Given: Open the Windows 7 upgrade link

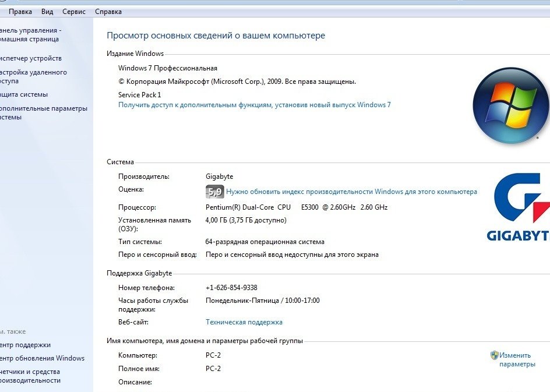Looking at the screenshot, I should (254, 105).
